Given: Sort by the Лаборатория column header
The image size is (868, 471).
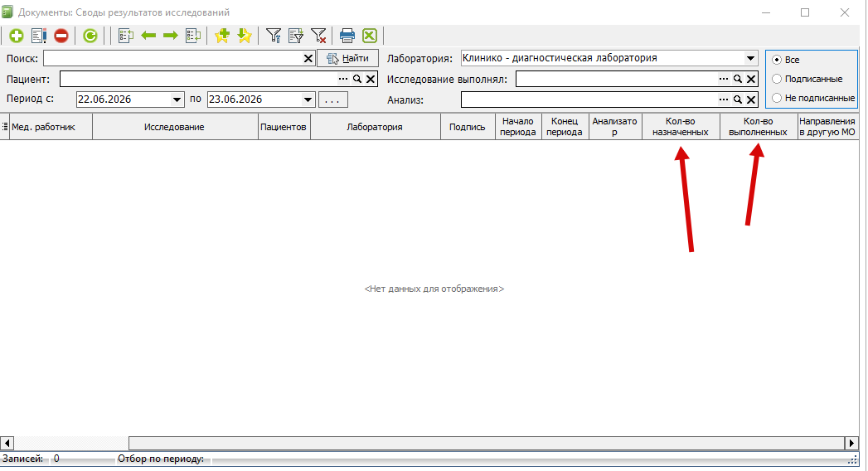Looking at the screenshot, I should point(376,127).
